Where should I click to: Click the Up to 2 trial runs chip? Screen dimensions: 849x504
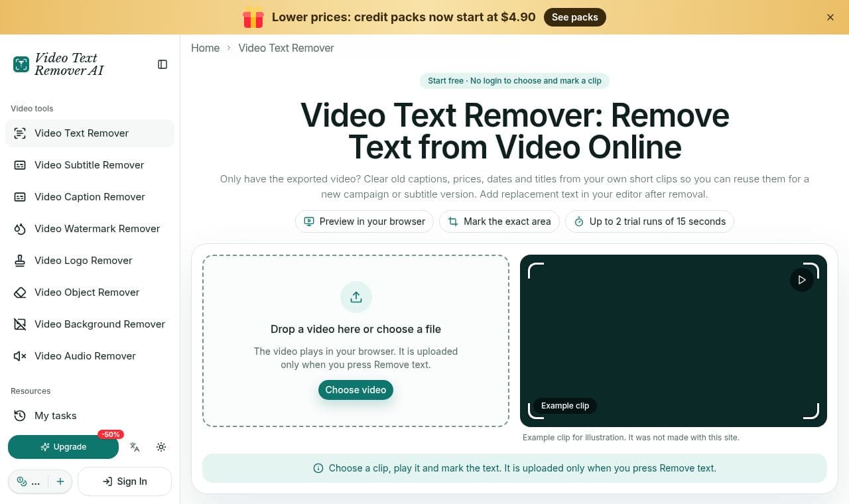click(x=649, y=221)
